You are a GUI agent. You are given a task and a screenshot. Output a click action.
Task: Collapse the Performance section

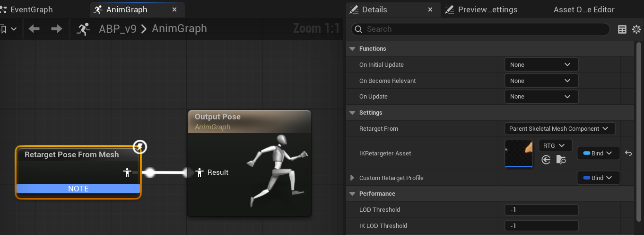click(352, 194)
